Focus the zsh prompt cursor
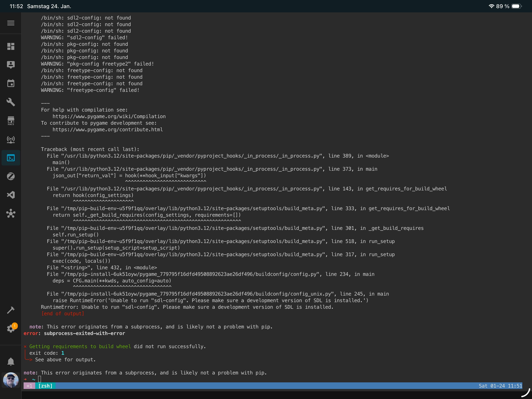532x399 pixels. tap(40, 379)
